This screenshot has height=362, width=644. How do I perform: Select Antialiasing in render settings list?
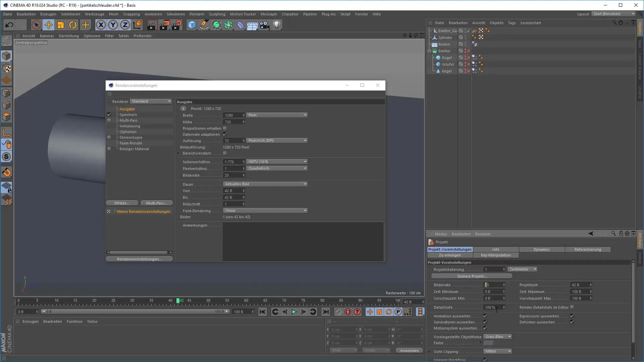pos(130,126)
